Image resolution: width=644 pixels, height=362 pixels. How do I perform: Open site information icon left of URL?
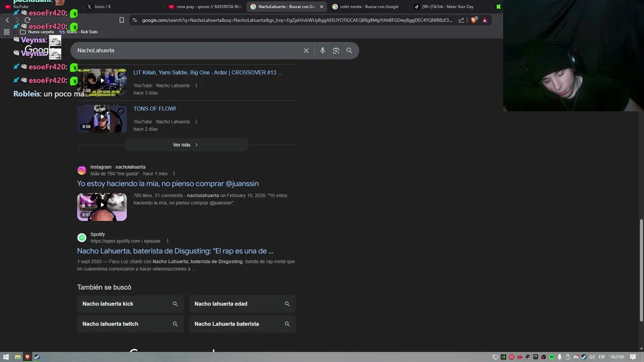coord(134,20)
